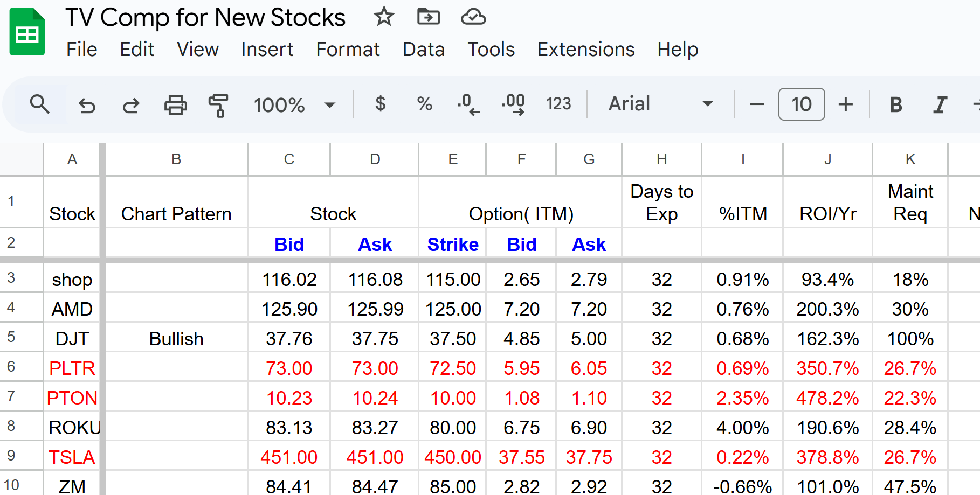Screen dimensions: 980x495
Task: Select column B header
Action: pyautogui.click(x=176, y=159)
